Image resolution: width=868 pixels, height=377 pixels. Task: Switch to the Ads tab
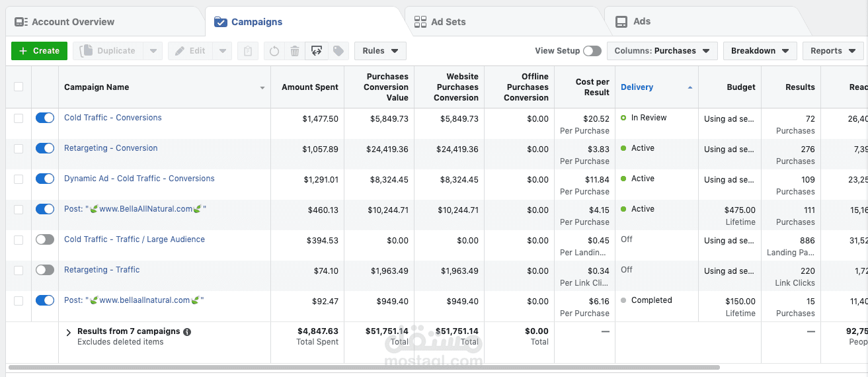click(x=641, y=22)
